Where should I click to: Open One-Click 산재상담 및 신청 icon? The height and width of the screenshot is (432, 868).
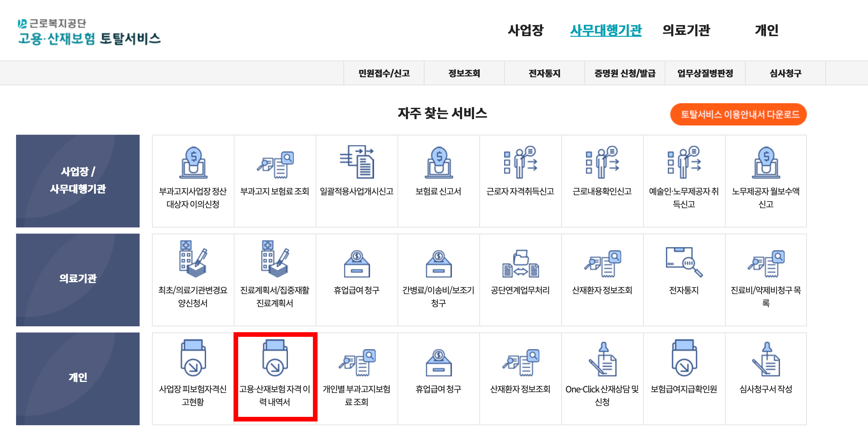(x=602, y=359)
